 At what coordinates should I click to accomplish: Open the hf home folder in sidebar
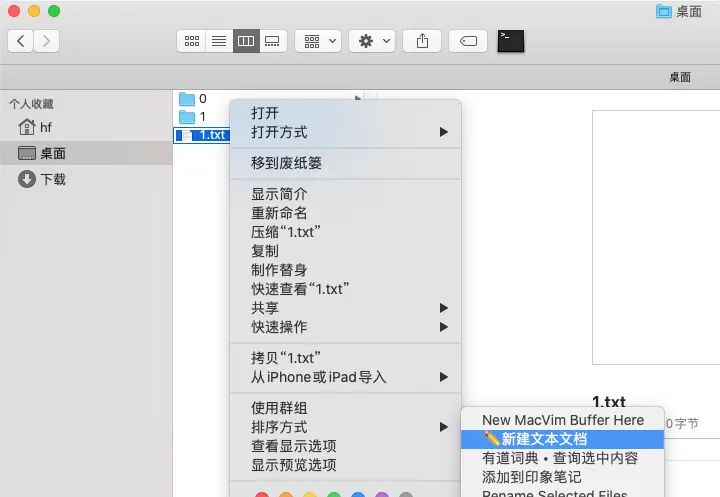[x=86, y=127]
